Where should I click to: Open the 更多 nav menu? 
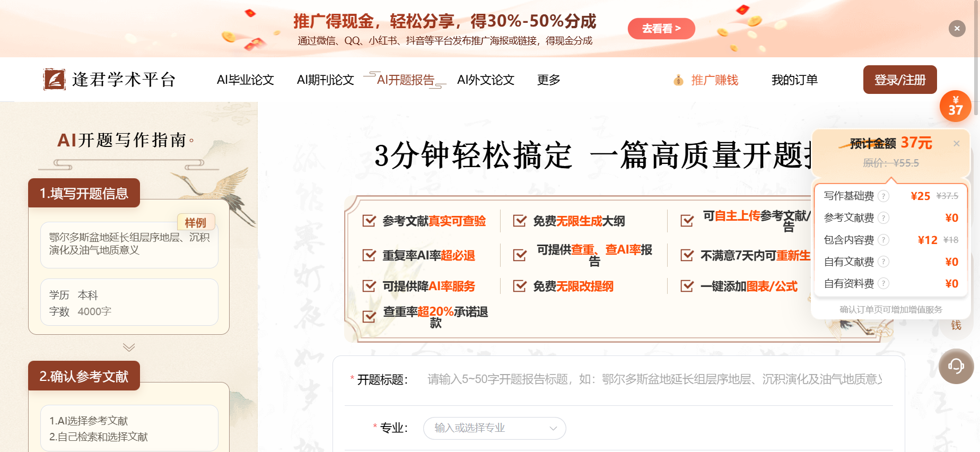pyautogui.click(x=548, y=80)
